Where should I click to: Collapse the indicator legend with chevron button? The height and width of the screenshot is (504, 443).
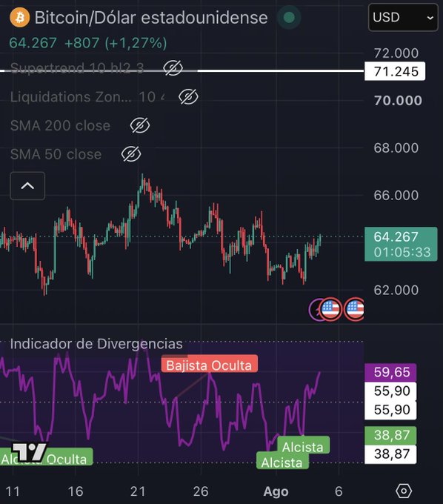[27, 186]
